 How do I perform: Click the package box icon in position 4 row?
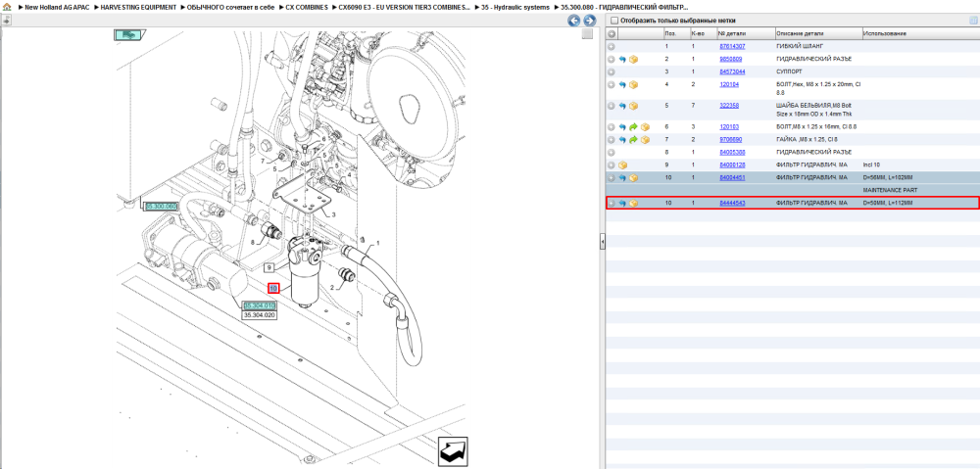click(x=634, y=84)
